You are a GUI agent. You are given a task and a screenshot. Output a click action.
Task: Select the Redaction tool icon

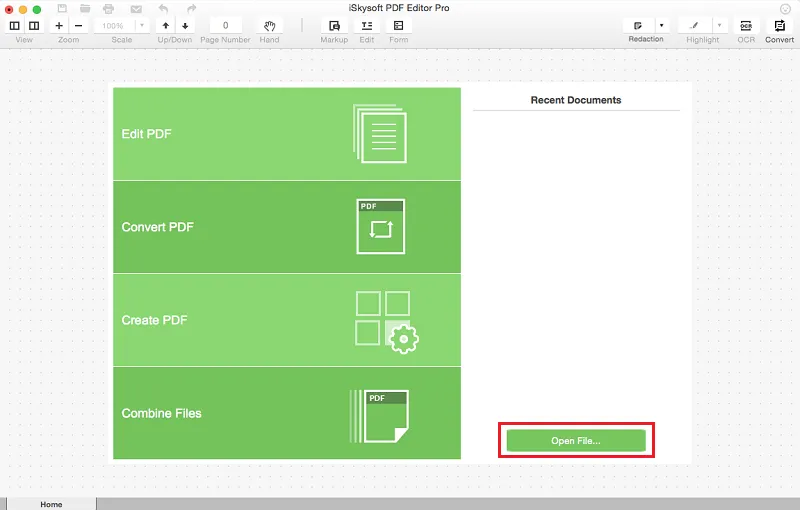pyautogui.click(x=638, y=26)
